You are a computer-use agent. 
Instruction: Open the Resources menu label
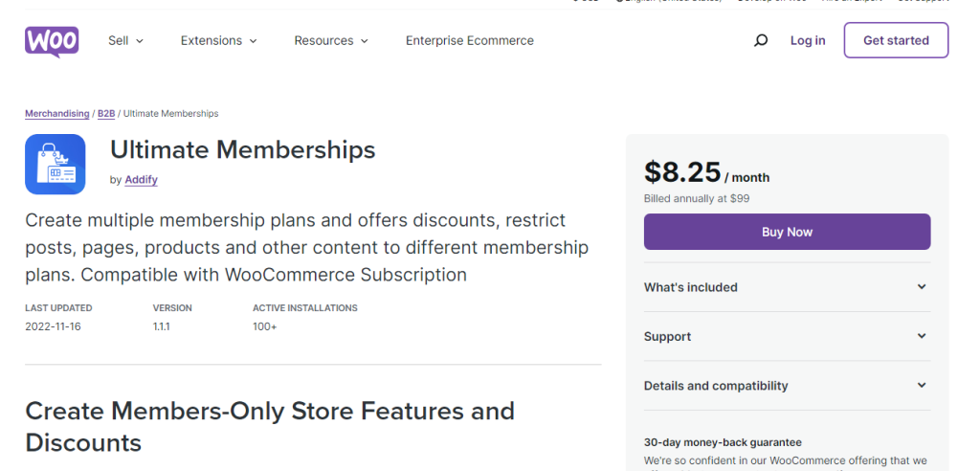[323, 40]
